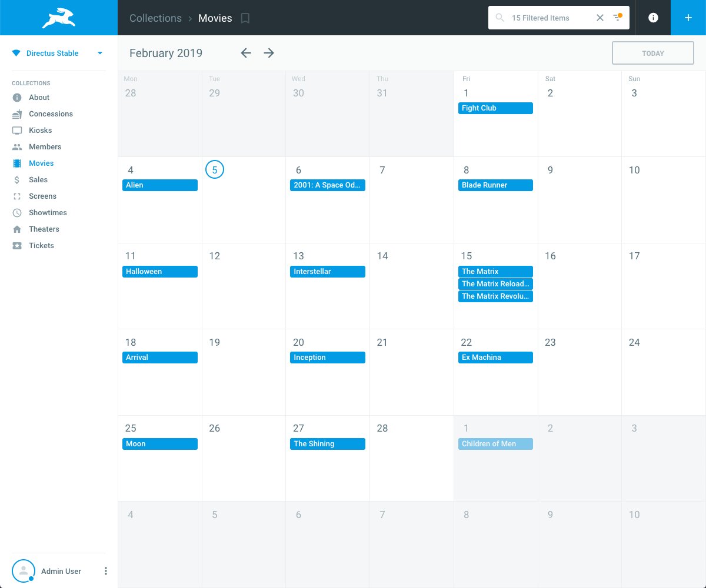Open the Kiosks collection
Image resolution: width=706 pixels, height=588 pixels.
41,131
